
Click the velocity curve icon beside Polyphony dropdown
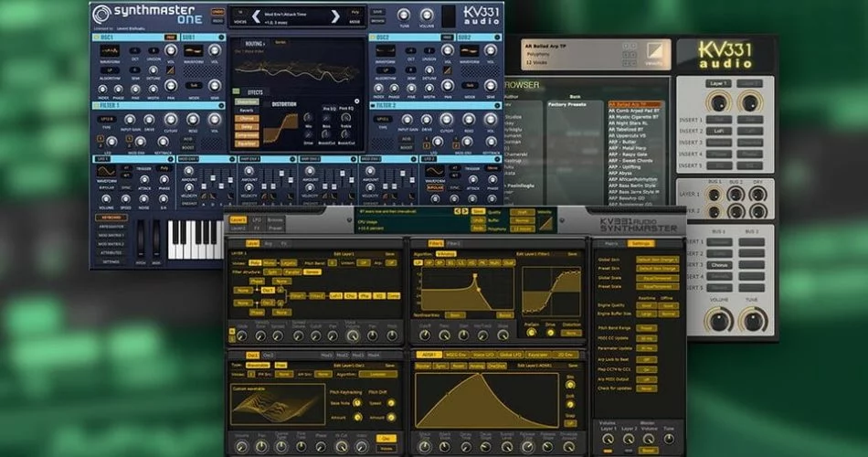(x=545, y=223)
